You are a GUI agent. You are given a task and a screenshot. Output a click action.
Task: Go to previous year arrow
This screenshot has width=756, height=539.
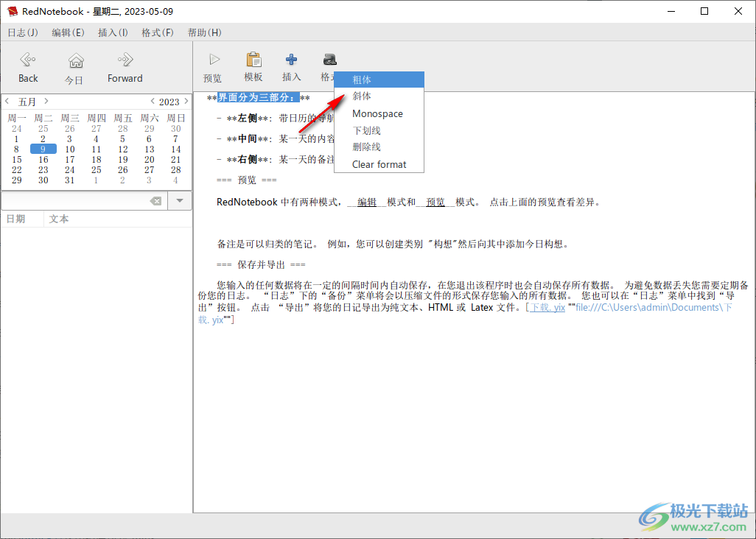[x=153, y=101]
